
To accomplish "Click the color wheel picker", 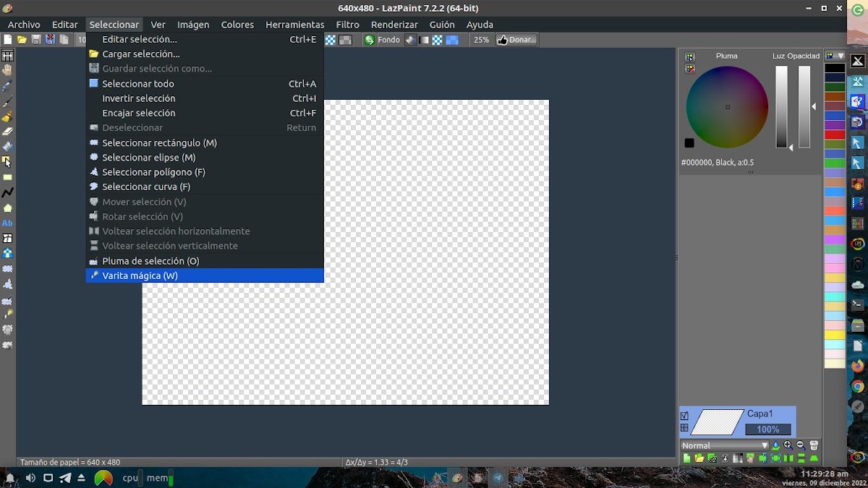I will click(727, 107).
